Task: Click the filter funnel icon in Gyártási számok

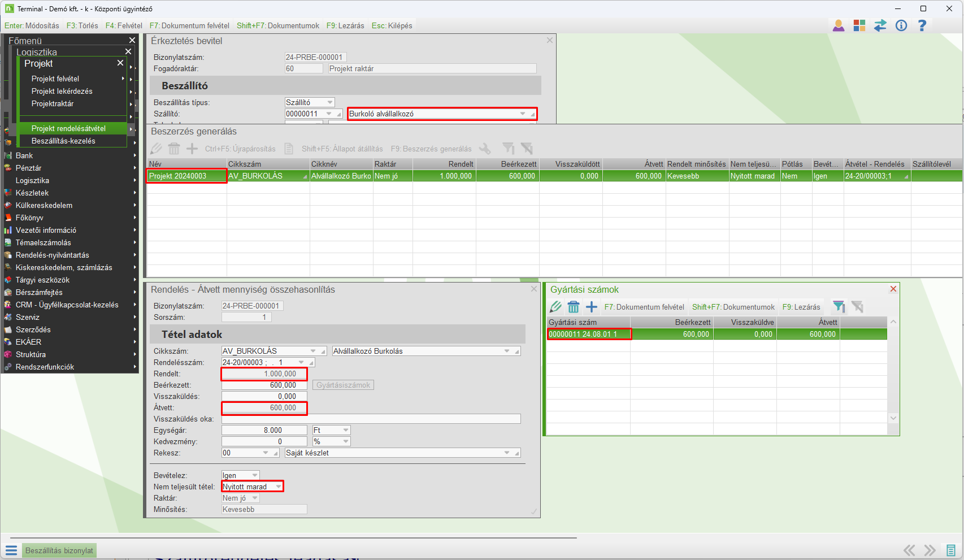Action: tap(839, 307)
